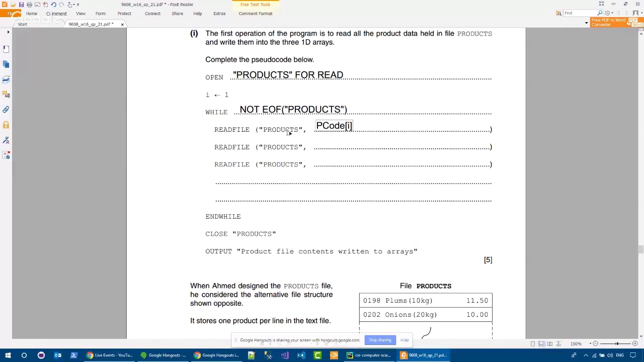The height and width of the screenshot is (362, 644).
Task: Switch to the Start document tab
Action: tap(23, 24)
